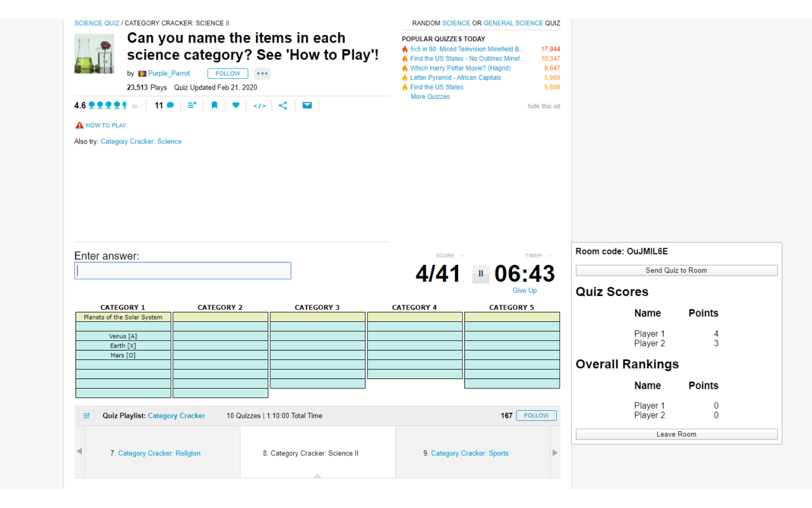Screen dimensions: 812x508
Task: Follow author Purple_Parrot
Action: click(228, 74)
